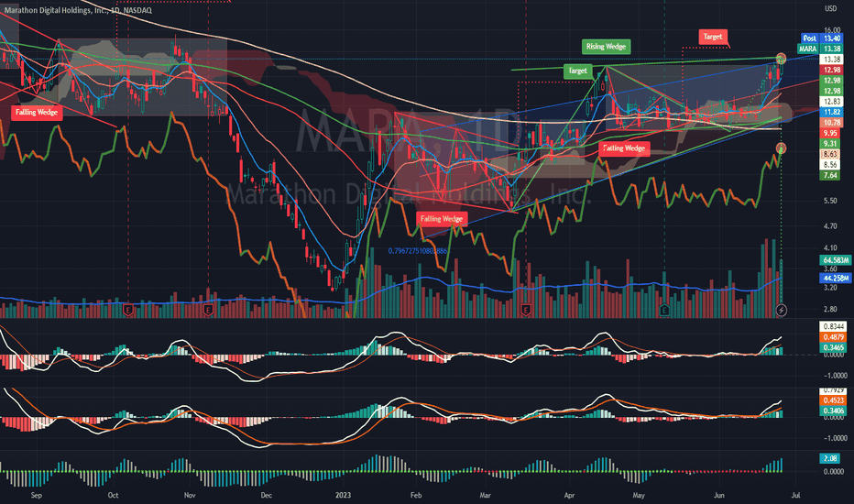Click the USD currency label
The width and height of the screenshot is (854, 504).
click(x=830, y=8)
